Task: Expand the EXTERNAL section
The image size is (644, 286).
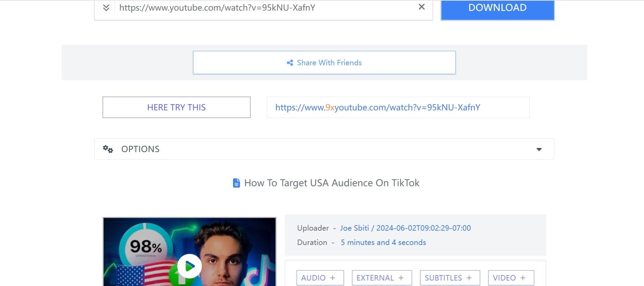Action: (x=382, y=278)
